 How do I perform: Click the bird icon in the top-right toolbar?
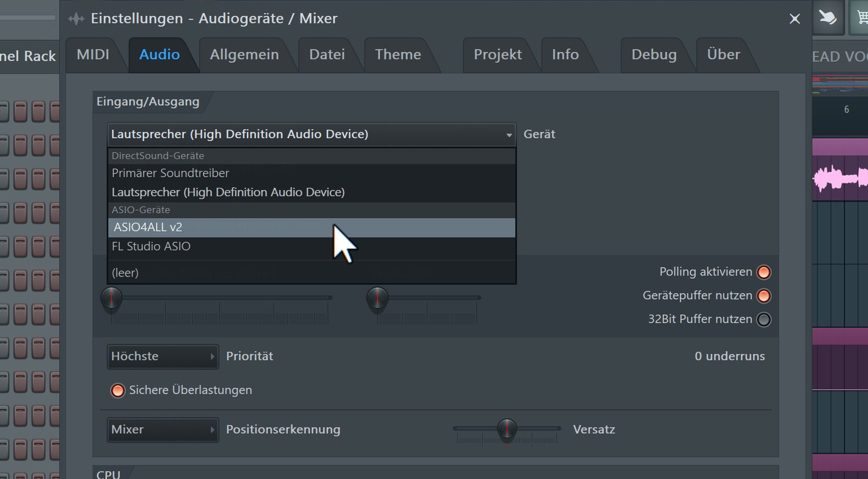[x=828, y=17]
